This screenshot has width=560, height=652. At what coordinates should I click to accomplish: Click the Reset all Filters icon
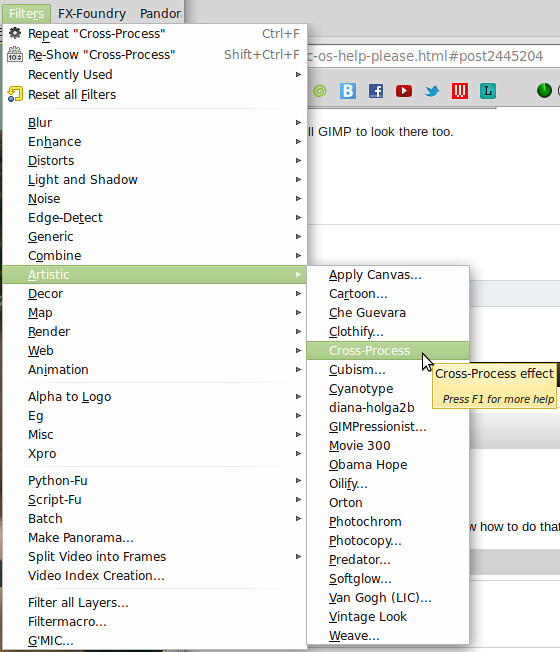(15, 94)
